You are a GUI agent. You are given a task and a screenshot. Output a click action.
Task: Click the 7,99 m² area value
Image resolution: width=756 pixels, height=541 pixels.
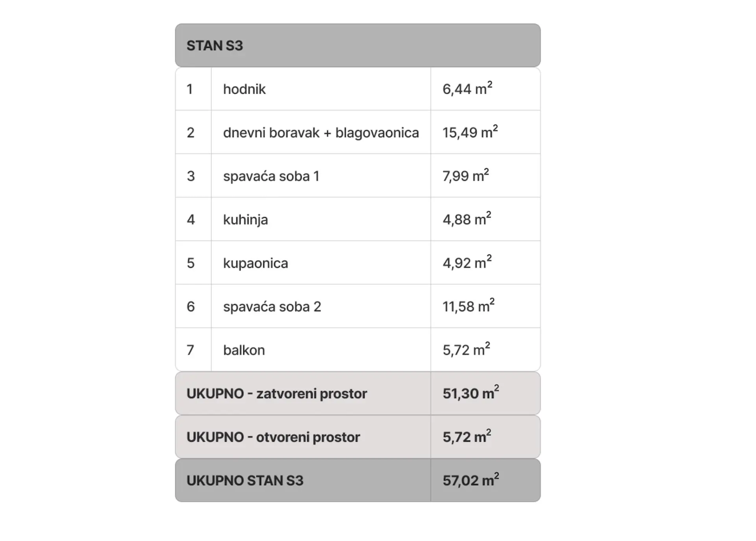(465, 175)
